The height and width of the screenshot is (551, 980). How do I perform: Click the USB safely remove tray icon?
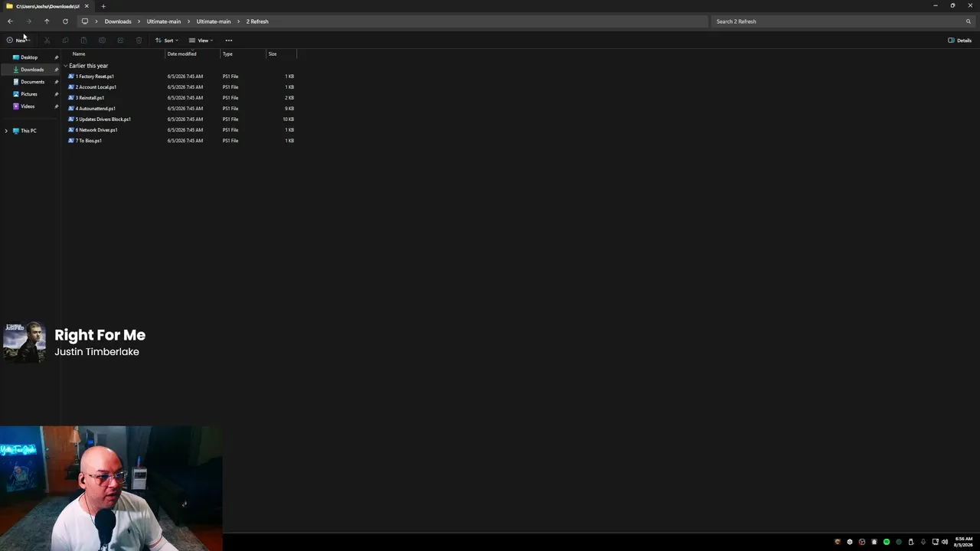pos(911,542)
